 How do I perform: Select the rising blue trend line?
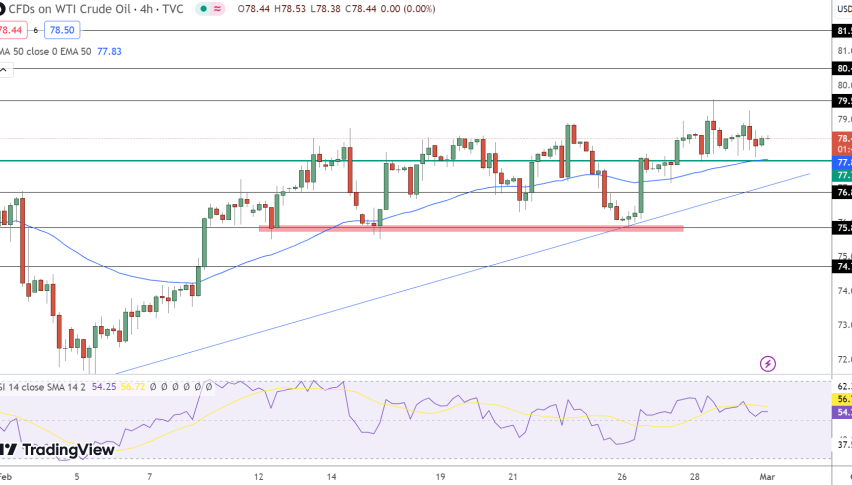(x=462, y=274)
